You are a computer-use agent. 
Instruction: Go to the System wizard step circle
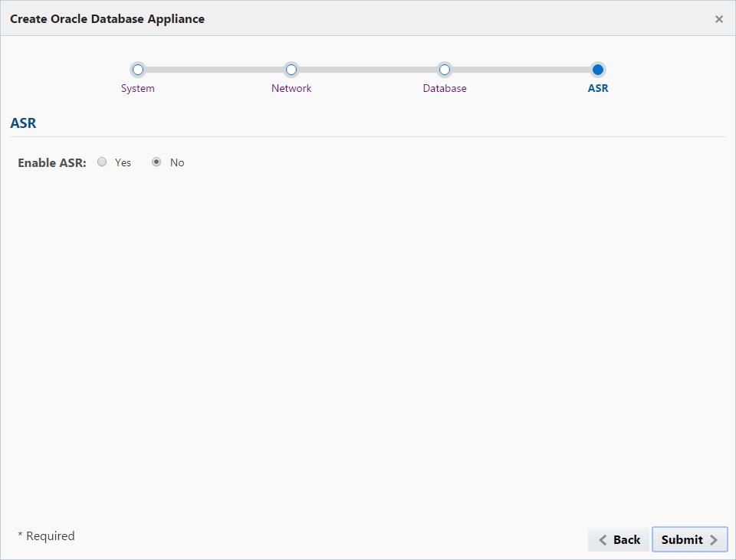[x=137, y=70]
